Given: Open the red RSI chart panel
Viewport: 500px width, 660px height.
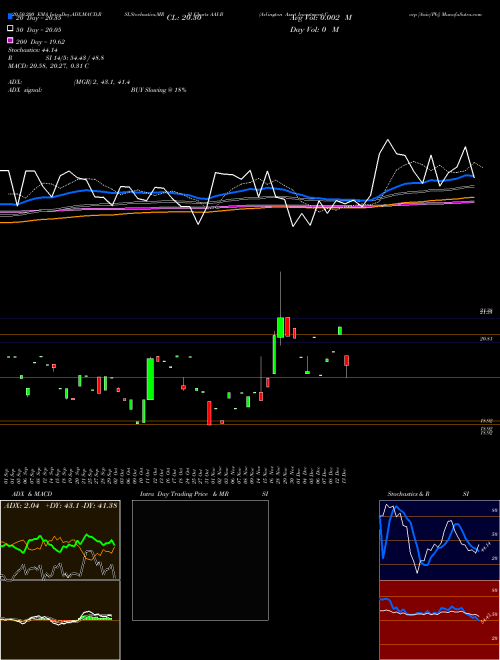Looking at the screenshot, I should pos(439,620).
